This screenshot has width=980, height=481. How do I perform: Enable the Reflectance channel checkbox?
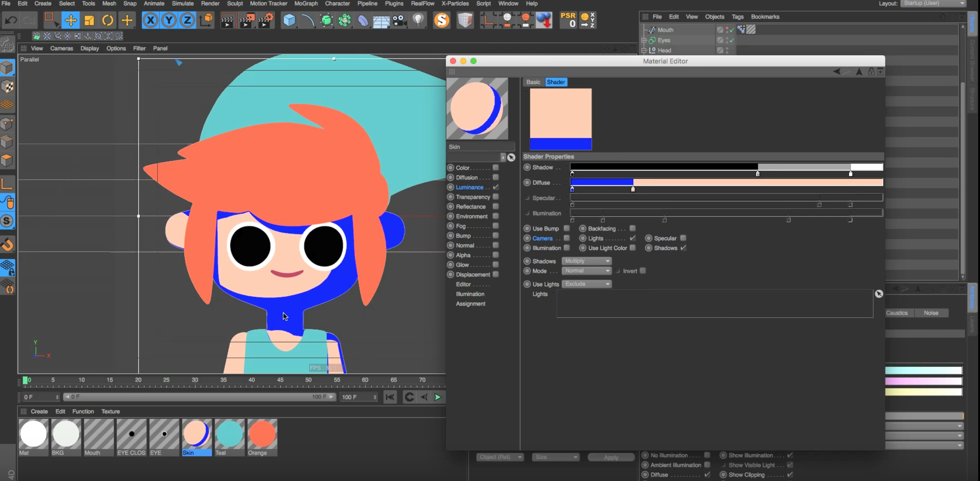[x=495, y=207]
